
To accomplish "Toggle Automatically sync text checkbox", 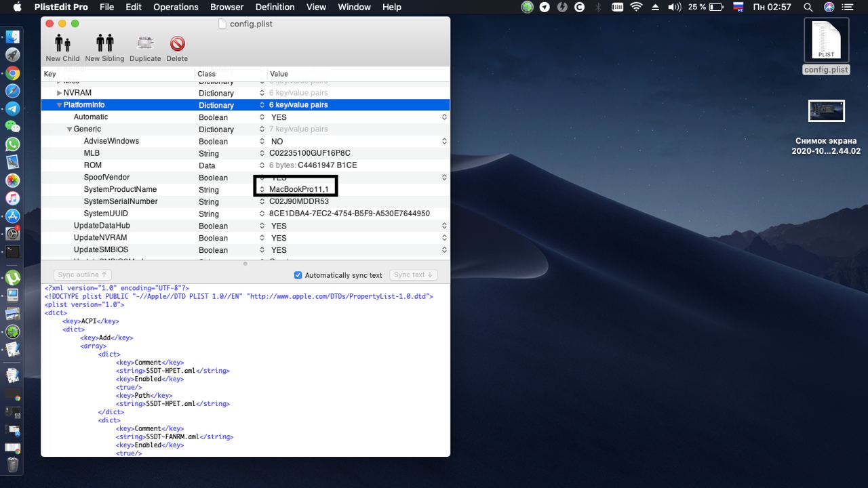I will [x=298, y=275].
